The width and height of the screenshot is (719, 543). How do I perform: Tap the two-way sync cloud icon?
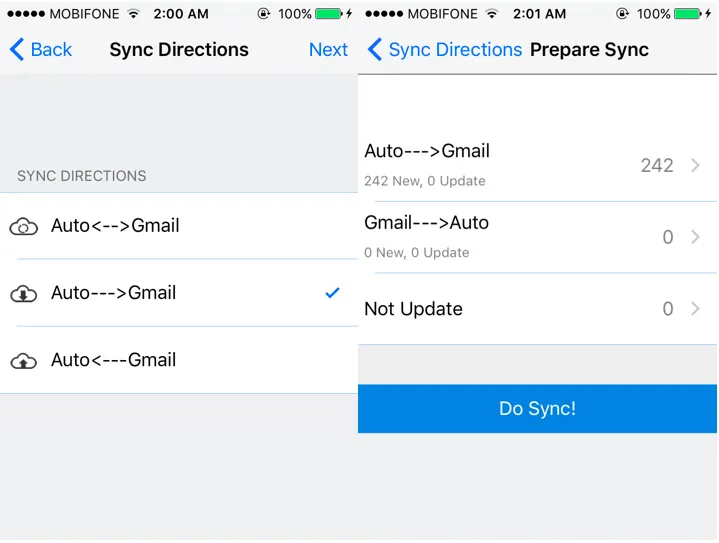[23, 227]
